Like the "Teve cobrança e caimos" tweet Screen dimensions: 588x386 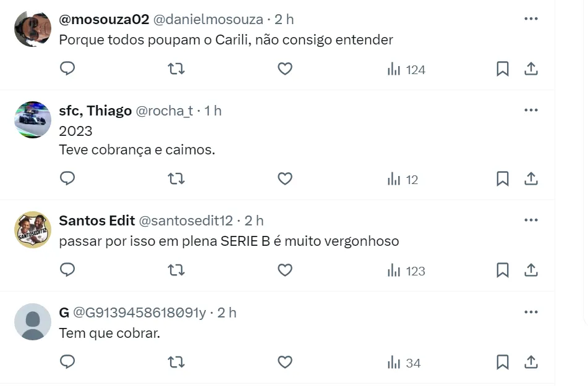284,179
